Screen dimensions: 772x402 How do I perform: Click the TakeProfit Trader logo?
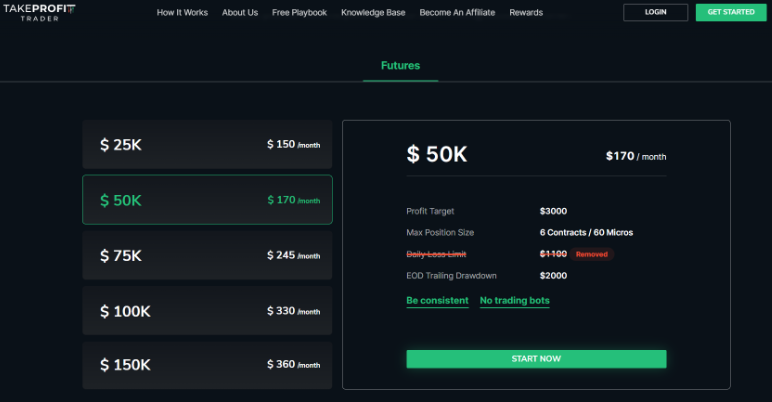click(x=39, y=12)
